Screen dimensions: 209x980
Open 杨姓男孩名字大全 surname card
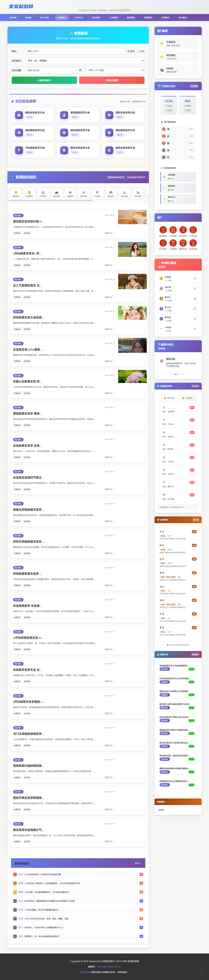click(78, 132)
